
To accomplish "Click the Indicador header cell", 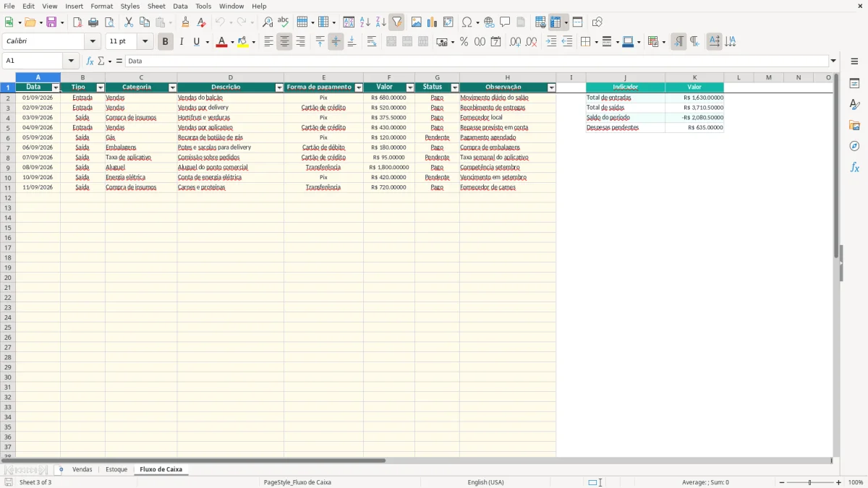I will click(x=626, y=87).
